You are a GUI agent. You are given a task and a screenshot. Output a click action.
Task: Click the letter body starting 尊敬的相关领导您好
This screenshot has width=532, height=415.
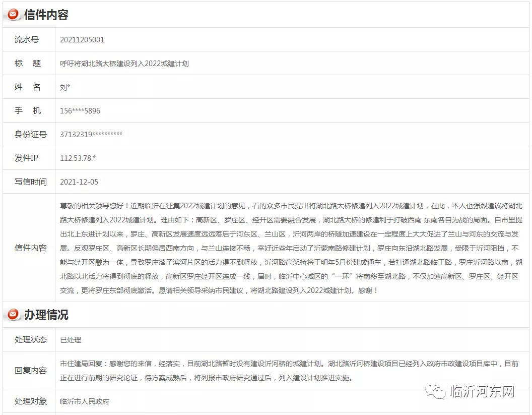tap(291, 248)
